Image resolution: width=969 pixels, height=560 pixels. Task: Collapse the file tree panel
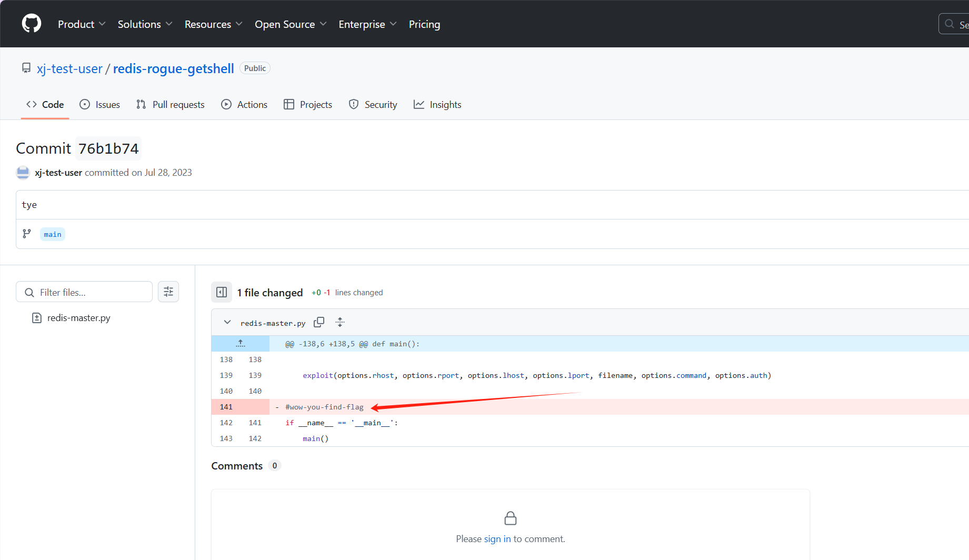[222, 292]
